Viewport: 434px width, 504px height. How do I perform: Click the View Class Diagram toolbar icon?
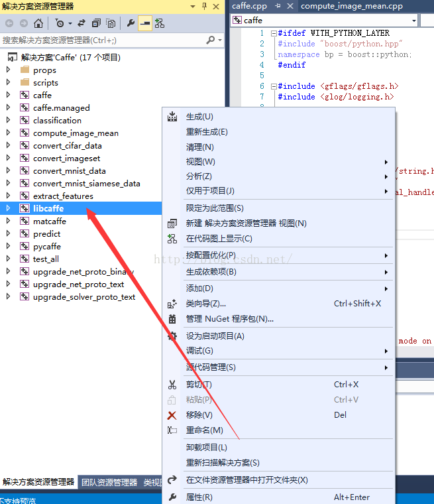tap(160, 23)
